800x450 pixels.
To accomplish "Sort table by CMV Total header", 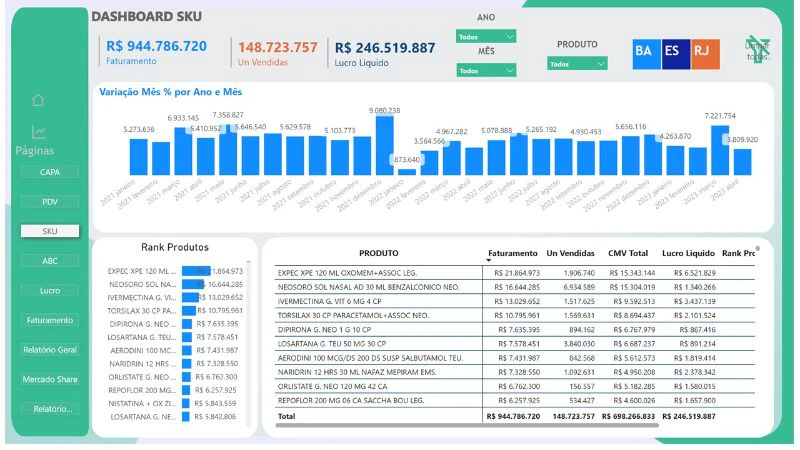I will coord(628,253).
